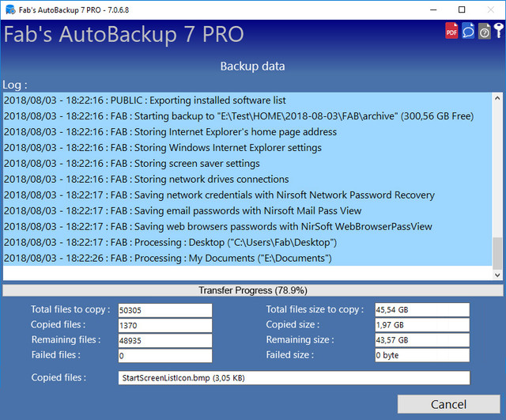Viewport: 506px width, 420px height.
Task: Click the Transfer Progress bar
Action: tap(253, 290)
